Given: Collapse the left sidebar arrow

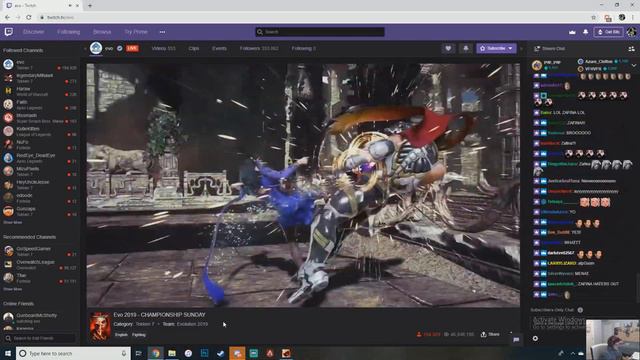Looking at the screenshot, I should click(84, 49).
